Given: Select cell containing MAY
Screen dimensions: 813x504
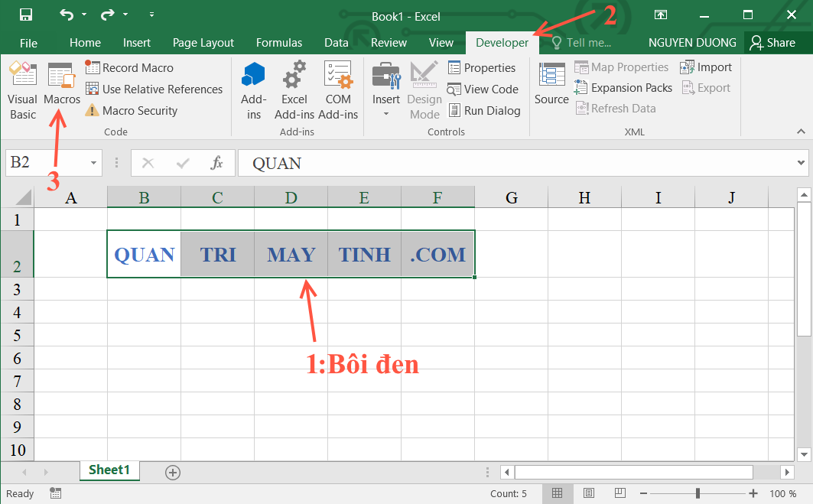Looking at the screenshot, I should coord(291,254).
